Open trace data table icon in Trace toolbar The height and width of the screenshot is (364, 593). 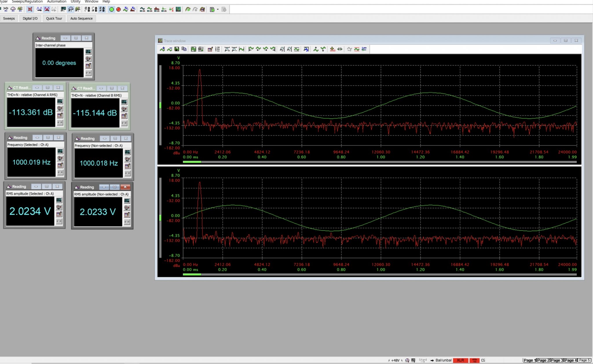point(210,49)
